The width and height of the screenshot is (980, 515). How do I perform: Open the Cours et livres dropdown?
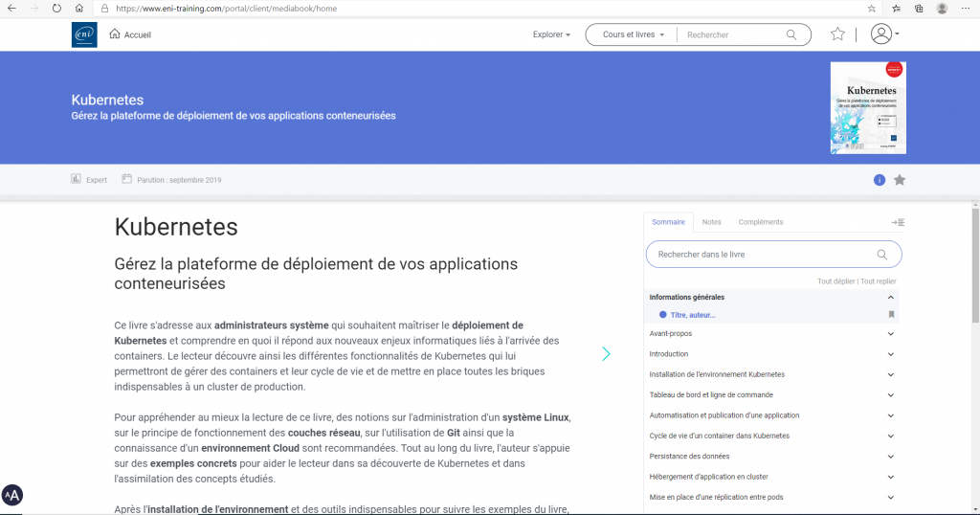coord(633,34)
